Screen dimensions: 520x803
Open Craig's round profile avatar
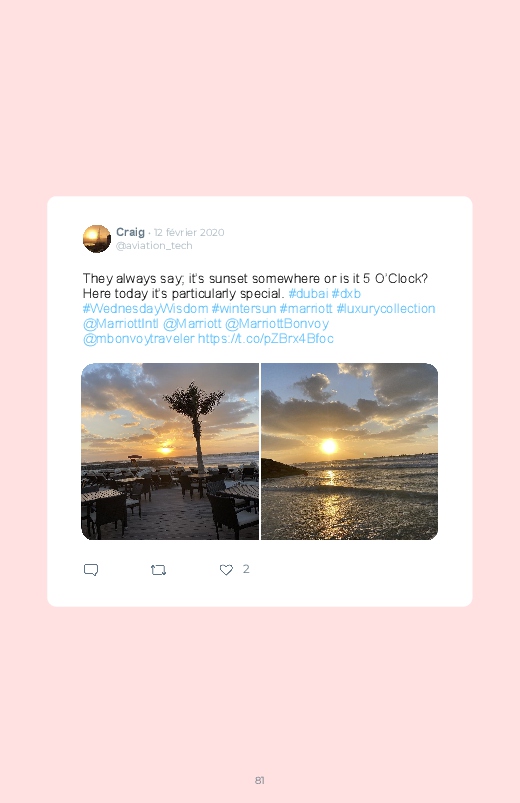point(97,239)
